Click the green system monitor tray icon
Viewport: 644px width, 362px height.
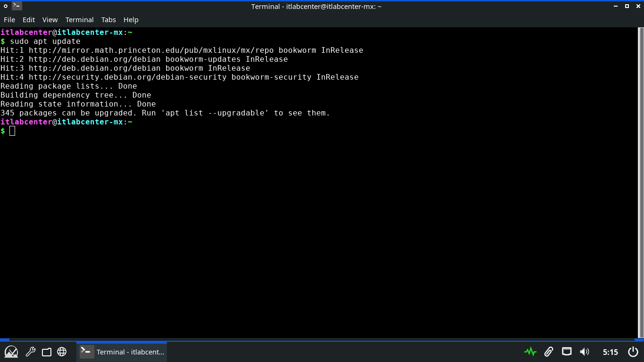point(530,352)
